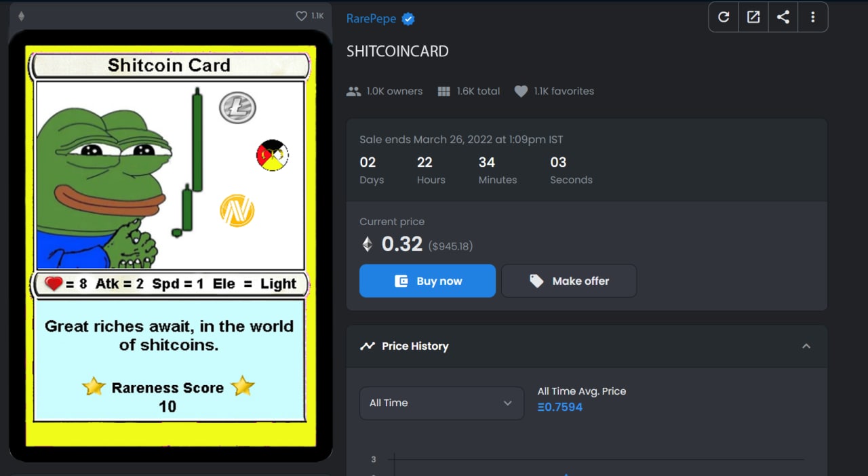Collapse the Price History section chevron
Screen dimensions: 868x476
tap(806, 346)
